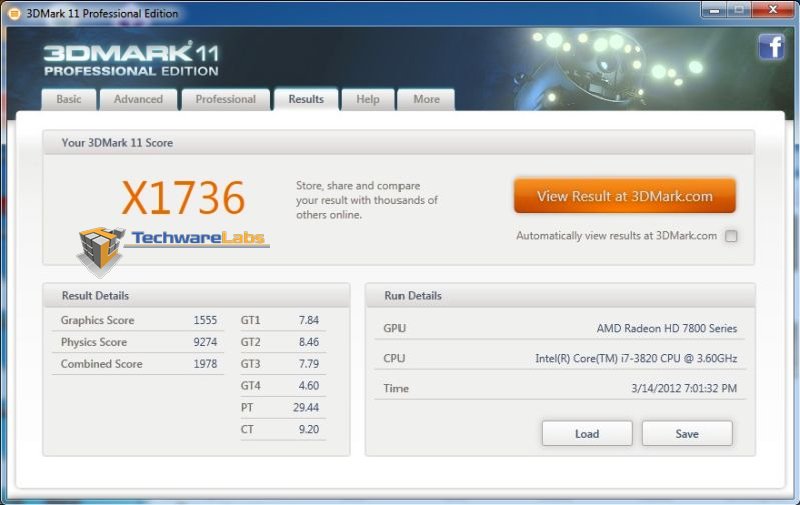Minimize the 3DMark 11 window

point(714,10)
